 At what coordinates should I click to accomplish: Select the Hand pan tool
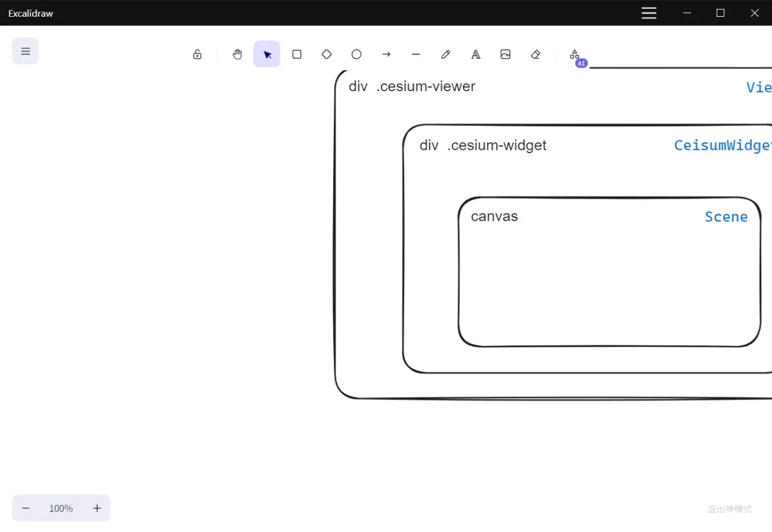237,54
